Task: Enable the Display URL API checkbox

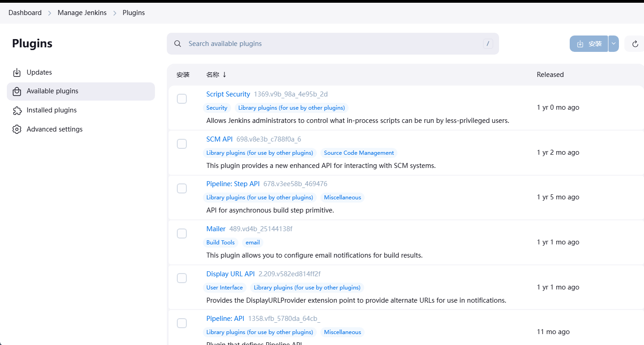Action: [182, 278]
